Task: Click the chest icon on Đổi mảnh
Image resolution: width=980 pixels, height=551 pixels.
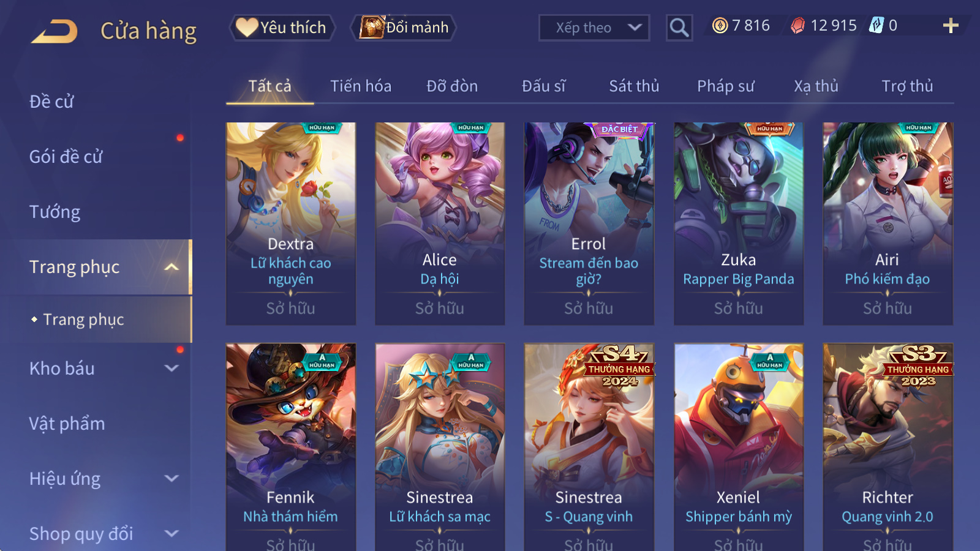Action: (372, 28)
